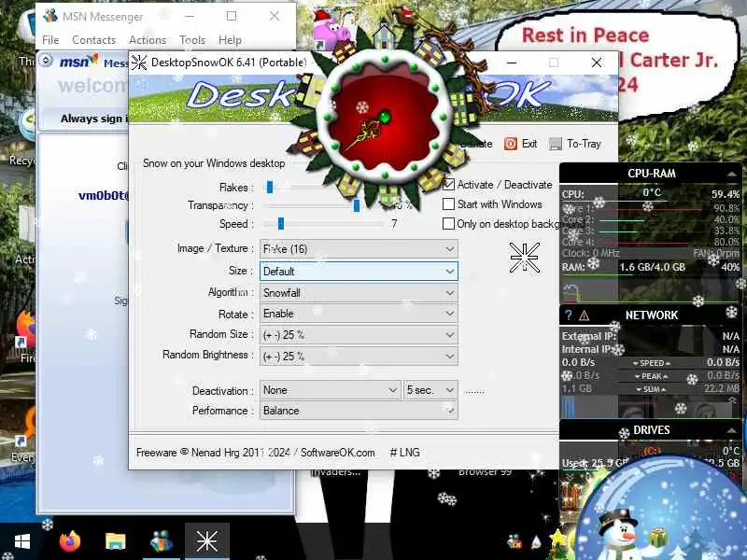Open the Windows Start menu
The image size is (747, 560).
[x=21, y=541]
